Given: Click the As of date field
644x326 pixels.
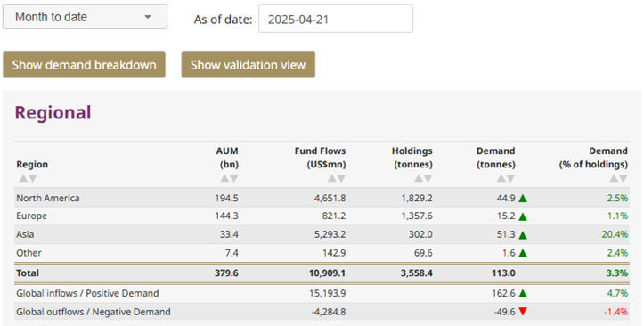Looking at the screenshot, I should pyautogui.click(x=336, y=19).
